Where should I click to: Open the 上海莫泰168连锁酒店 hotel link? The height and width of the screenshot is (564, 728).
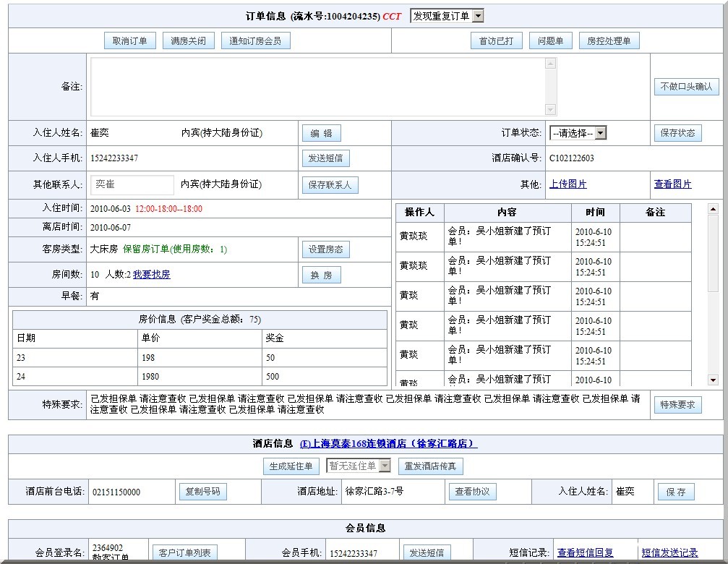[389, 444]
